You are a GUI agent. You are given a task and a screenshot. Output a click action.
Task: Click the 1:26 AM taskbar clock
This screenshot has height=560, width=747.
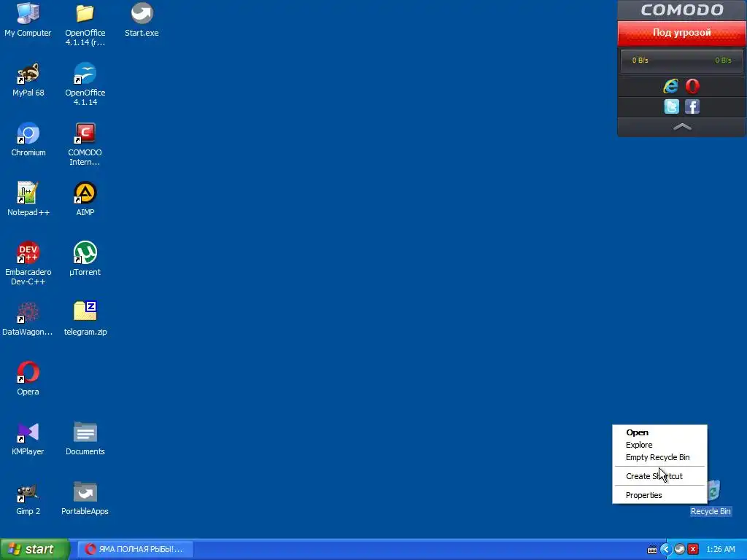(720, 550)
